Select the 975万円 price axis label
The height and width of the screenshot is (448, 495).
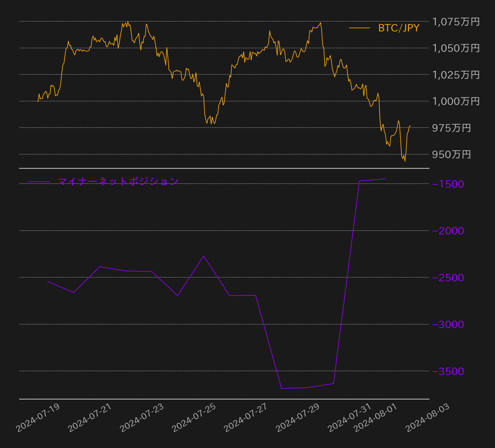(x=452, y=128)
